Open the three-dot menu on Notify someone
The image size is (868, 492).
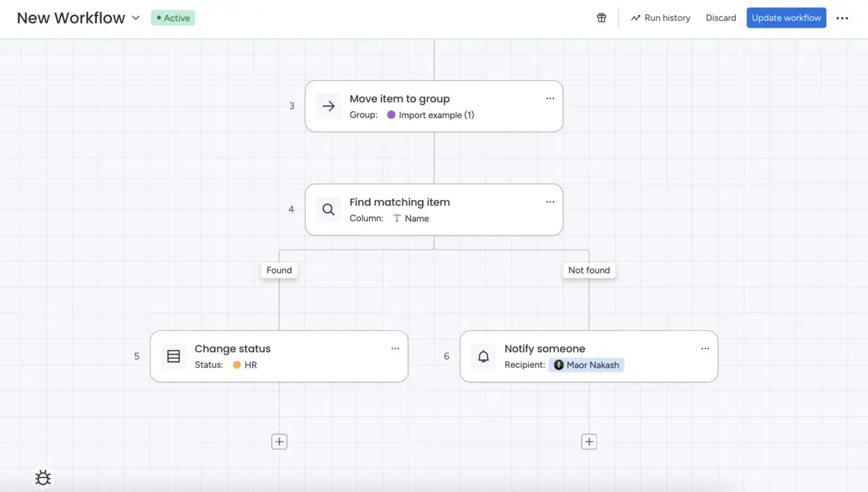705,348
